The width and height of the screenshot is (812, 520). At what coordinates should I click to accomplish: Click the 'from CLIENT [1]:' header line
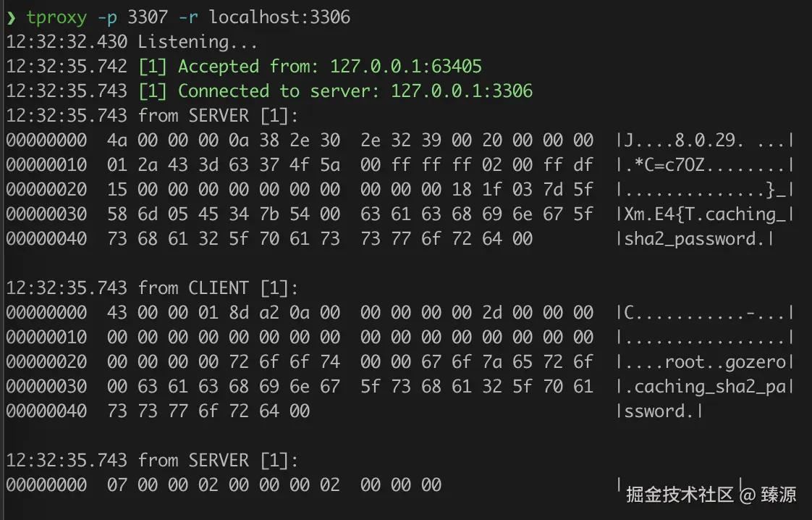click(x=219, y=288)
